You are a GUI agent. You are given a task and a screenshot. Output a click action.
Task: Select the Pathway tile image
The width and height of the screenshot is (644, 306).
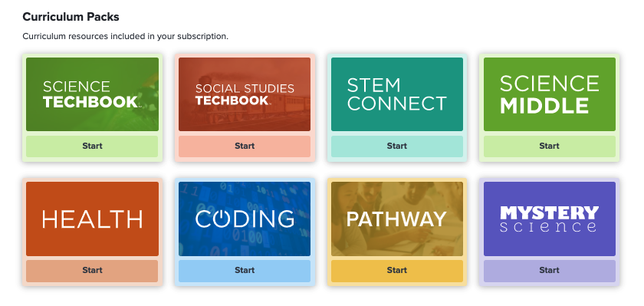point(397,219)
